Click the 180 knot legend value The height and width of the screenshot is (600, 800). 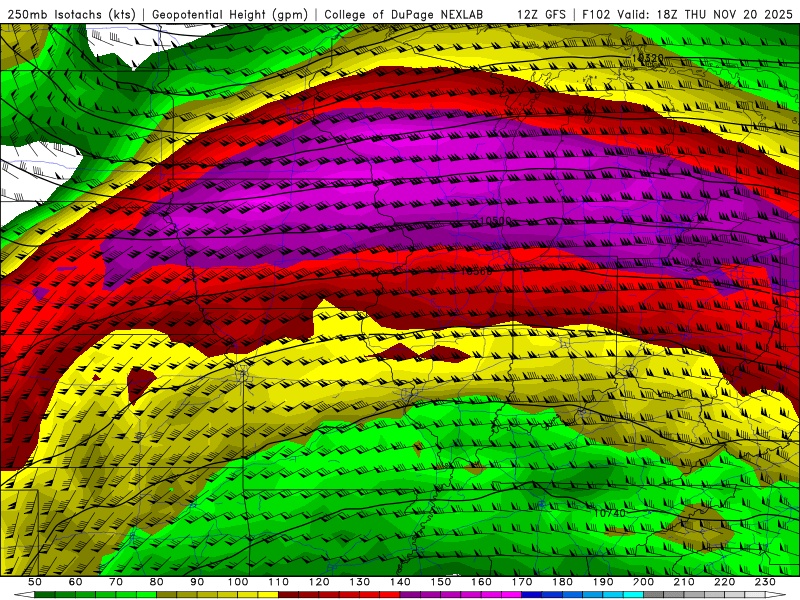coord(562,582)
